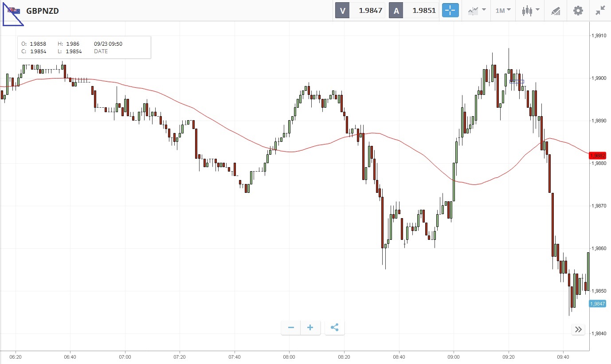Open the 1M timeframe dropdown
The width and height of the screenshot is (611, 364).
pos(503,11)
